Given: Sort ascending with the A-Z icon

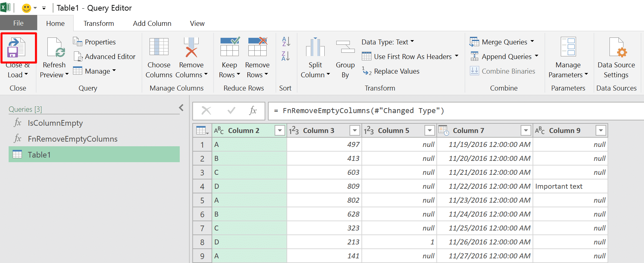Looking at the screenshot, I should 286,41.
